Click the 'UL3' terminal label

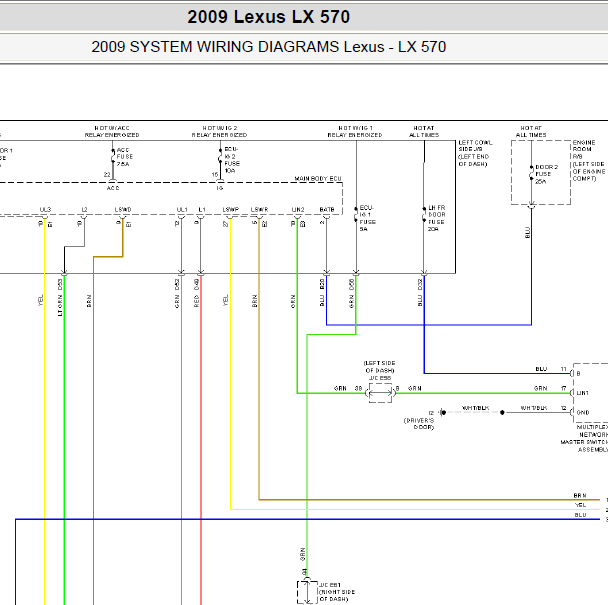[45, 209]
